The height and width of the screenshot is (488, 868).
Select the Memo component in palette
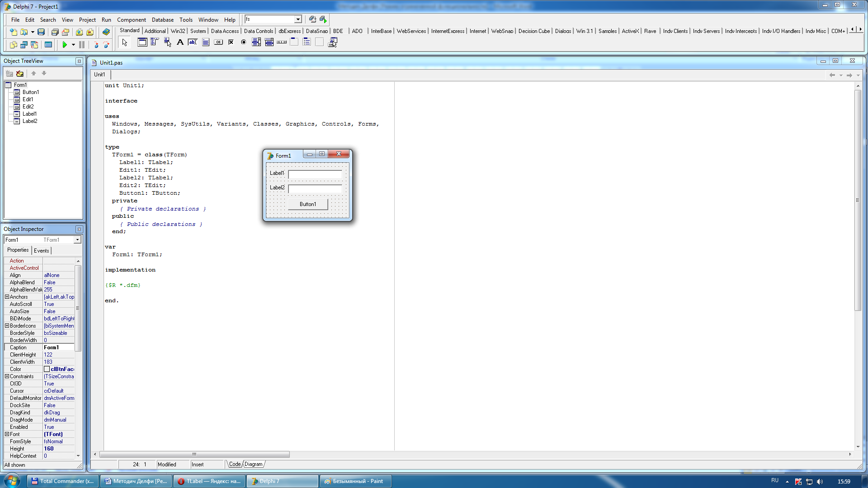click(205, 42)
